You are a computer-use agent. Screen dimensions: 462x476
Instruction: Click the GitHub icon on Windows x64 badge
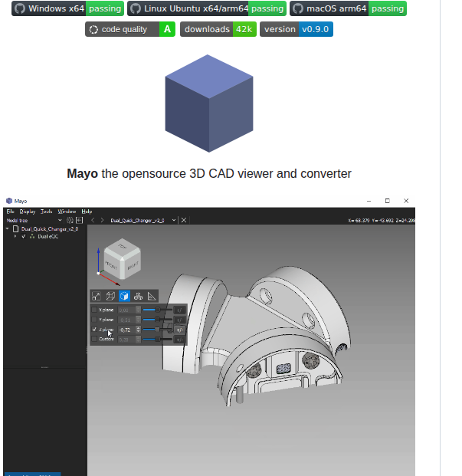pos(20,8)
